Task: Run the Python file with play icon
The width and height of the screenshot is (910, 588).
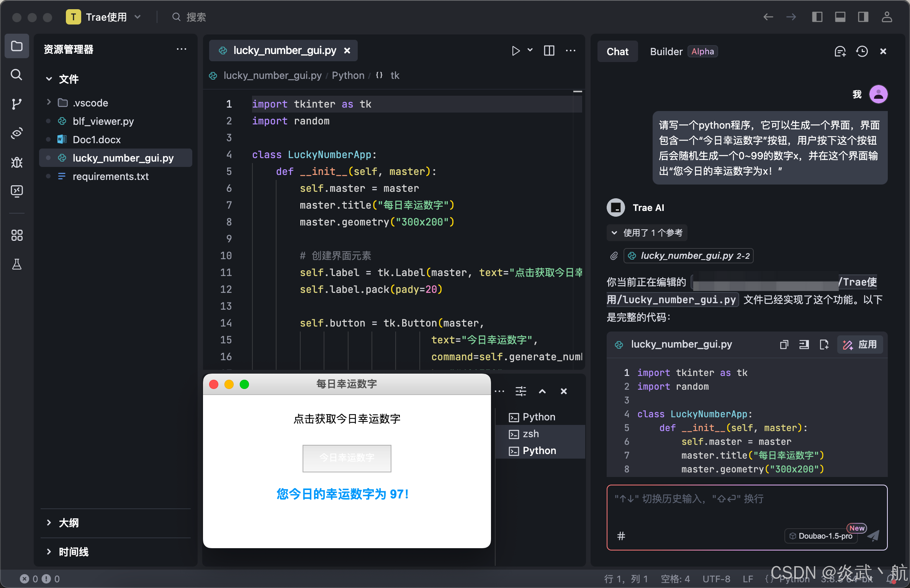Action: pos(516,51)
